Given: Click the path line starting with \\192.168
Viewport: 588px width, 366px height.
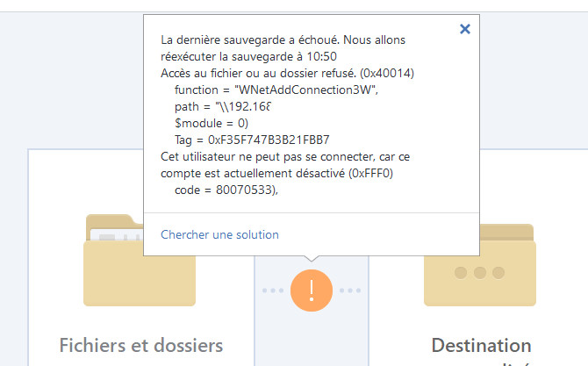Looking at the screenshot, I should point(223,106).
